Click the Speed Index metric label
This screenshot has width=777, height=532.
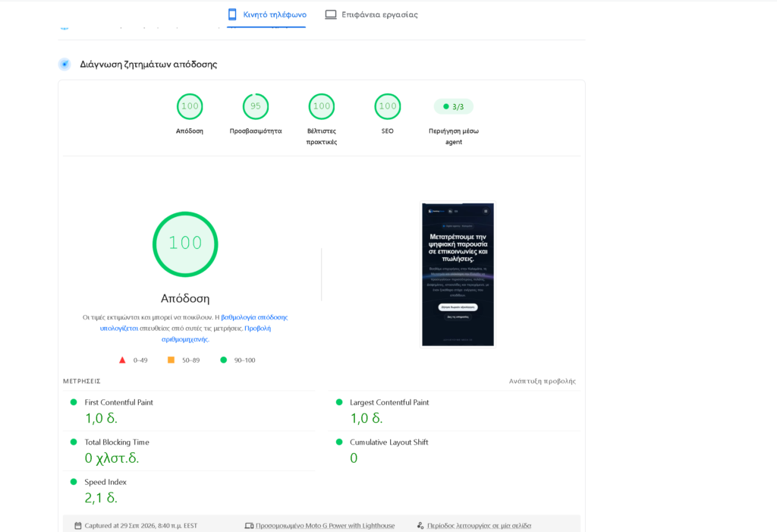point(105,482)
